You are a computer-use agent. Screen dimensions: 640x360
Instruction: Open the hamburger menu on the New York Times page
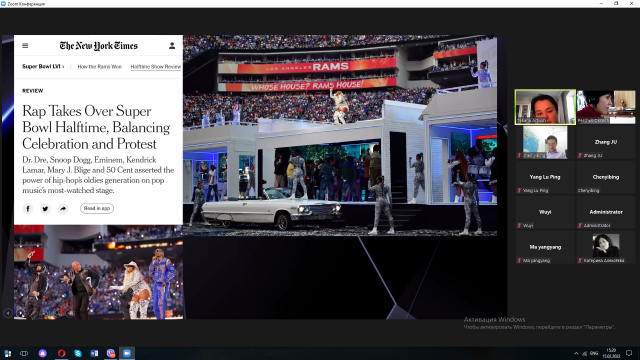pyautogui.click(x=25, y=46)
